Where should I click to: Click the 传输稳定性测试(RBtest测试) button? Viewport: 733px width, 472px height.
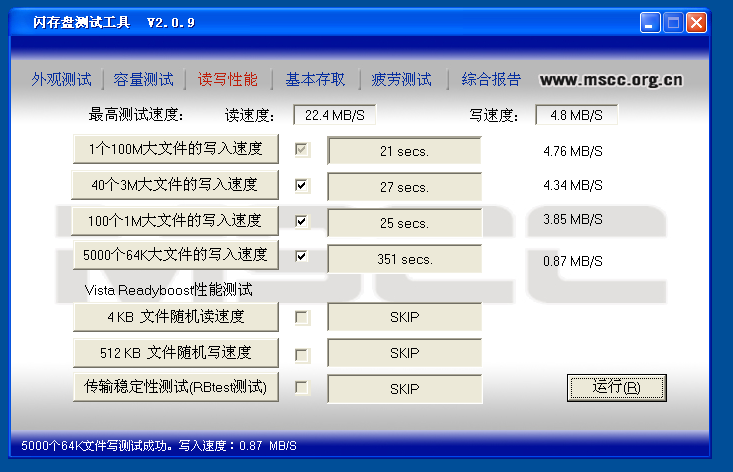point(176,387)
